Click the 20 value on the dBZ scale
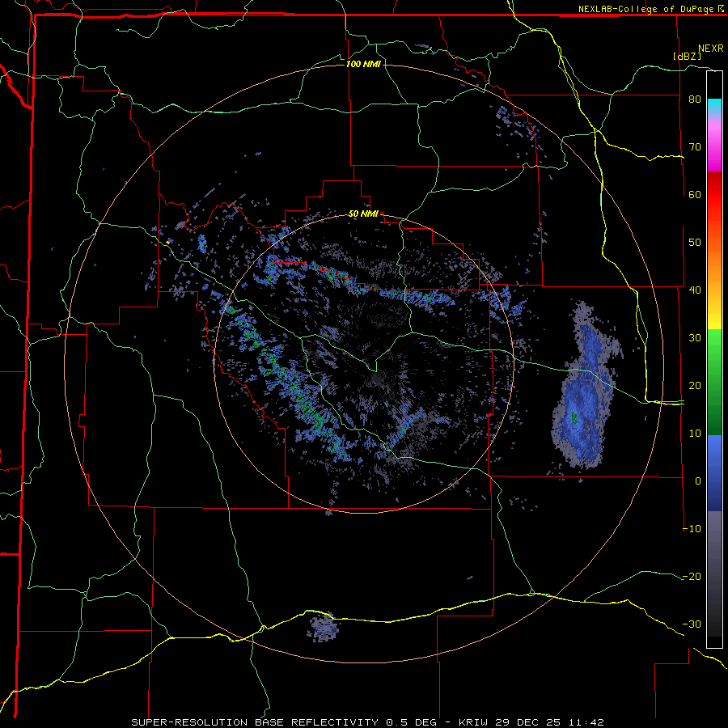Screen dimensions: 728x728 [x=695, y=385]
